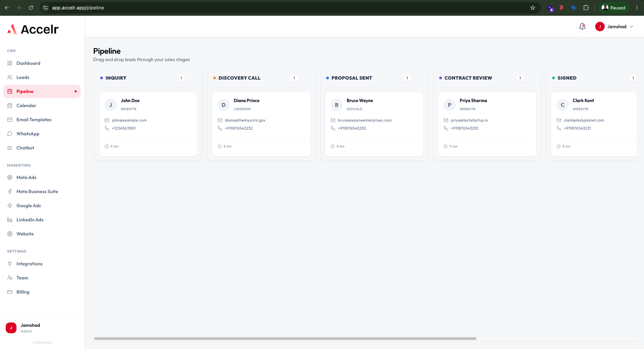
Task: Open Bruce Wayne lead name
Action: coord(360,100)
